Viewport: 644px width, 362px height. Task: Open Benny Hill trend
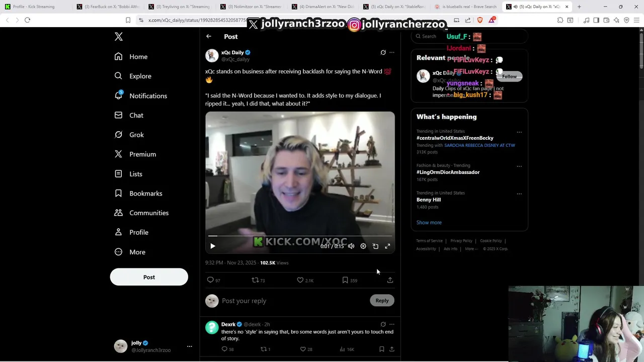(x=429, y=200)
